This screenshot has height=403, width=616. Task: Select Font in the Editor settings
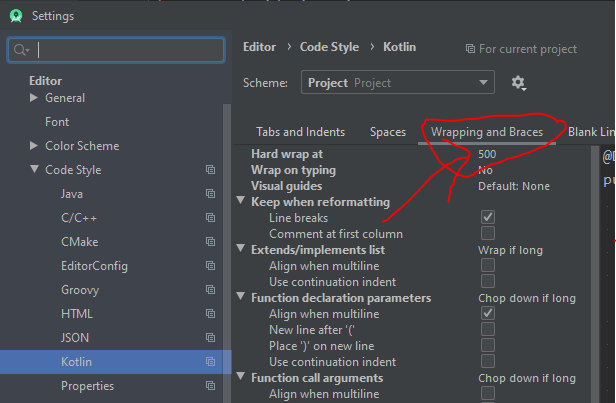(57, 122)
